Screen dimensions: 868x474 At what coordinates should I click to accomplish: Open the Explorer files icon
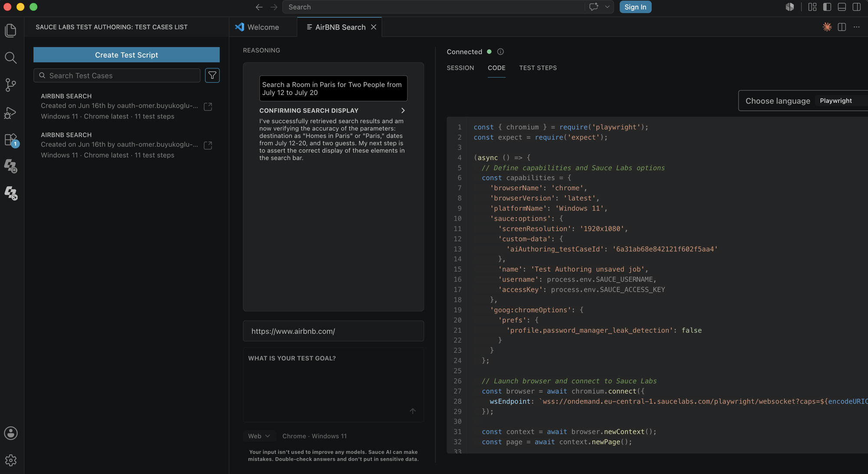pyautogui.click(x=11, y=30)
